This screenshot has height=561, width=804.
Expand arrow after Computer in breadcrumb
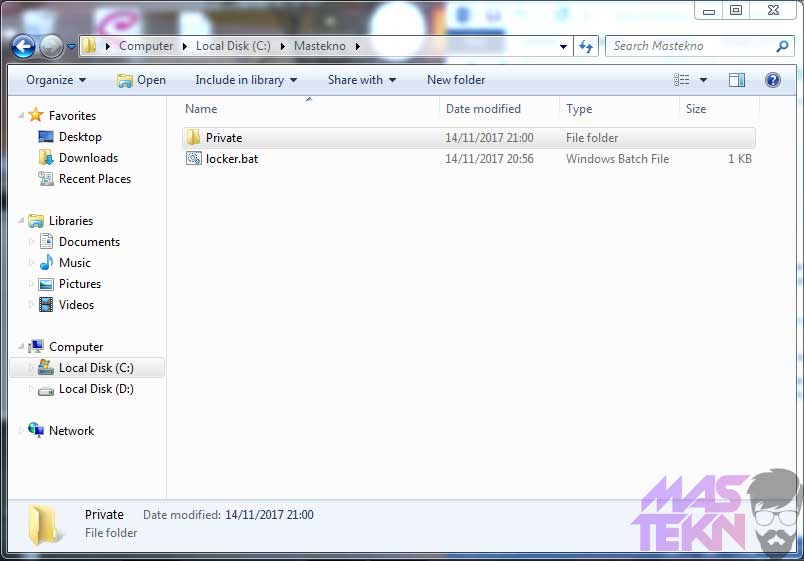click(185, 46)
